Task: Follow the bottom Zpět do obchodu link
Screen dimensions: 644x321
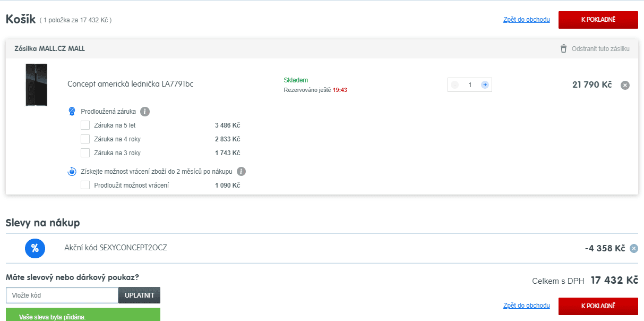Action: (x=527, y=306)
